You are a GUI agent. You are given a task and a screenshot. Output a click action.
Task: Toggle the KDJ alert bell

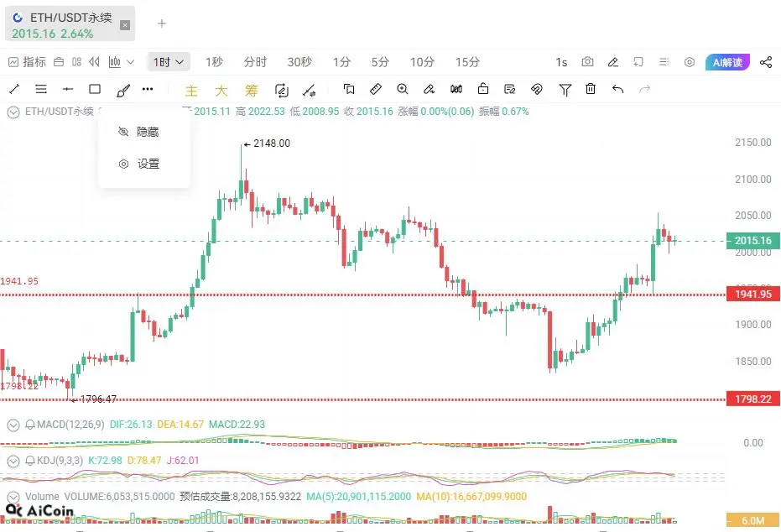click(30, 461)
